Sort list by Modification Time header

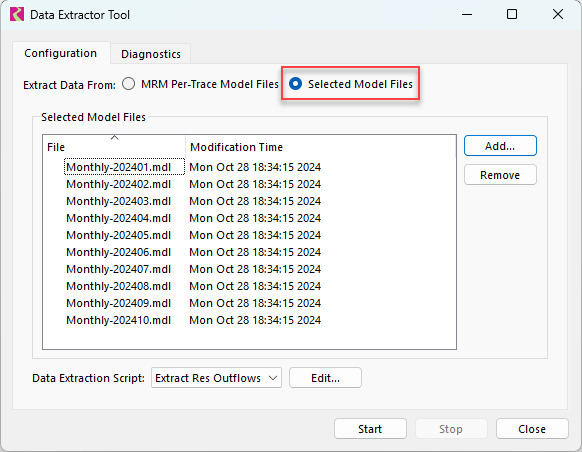(x=321, y=147)
